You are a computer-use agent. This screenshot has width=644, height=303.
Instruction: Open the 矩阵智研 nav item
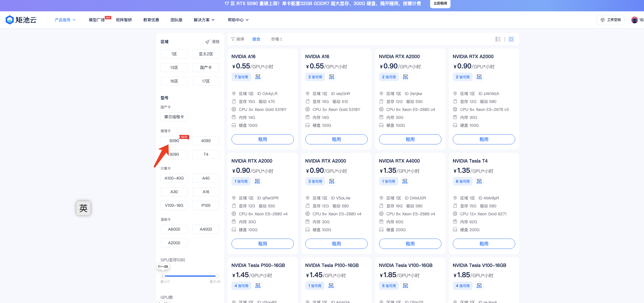pyautogui.click(x=124, y=20)
